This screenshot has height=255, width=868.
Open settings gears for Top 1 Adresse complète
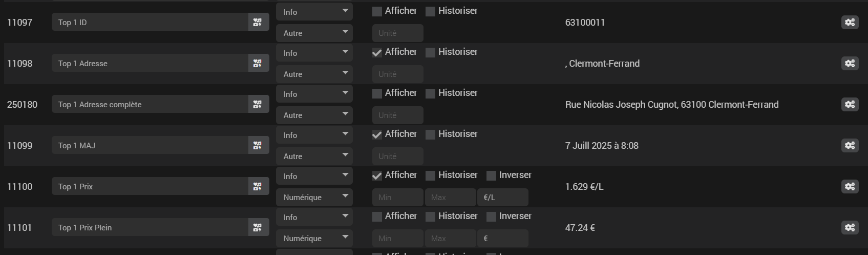click(850, 104)
